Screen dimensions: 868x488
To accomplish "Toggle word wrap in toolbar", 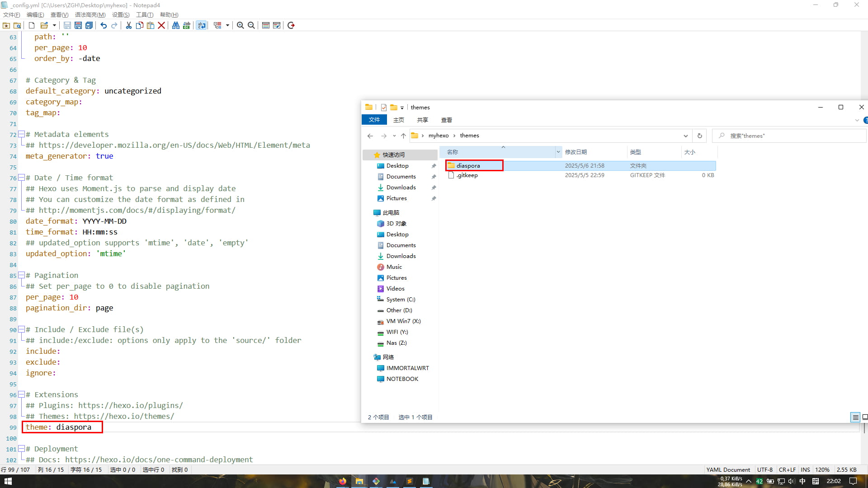I will (x=202, y=25).
